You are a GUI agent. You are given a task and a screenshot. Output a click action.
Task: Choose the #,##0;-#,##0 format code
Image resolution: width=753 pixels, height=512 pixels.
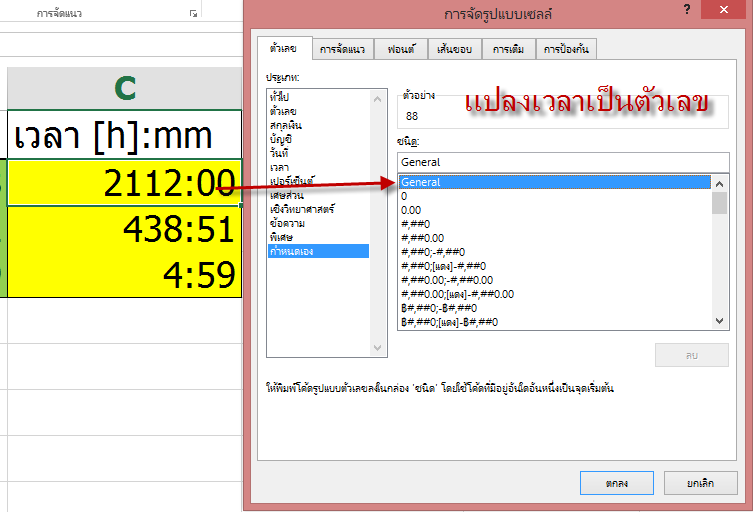coord(555,252)
